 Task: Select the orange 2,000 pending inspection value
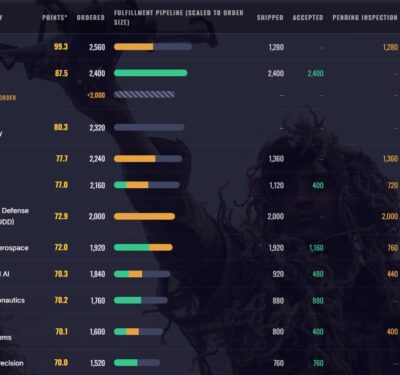[x=390, y=217]
